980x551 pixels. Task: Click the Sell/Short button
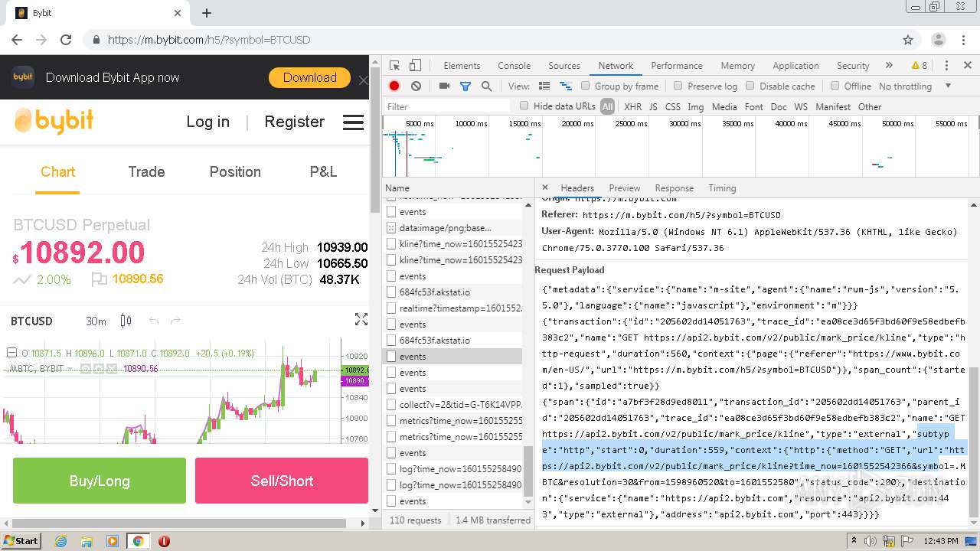(282, 481)
